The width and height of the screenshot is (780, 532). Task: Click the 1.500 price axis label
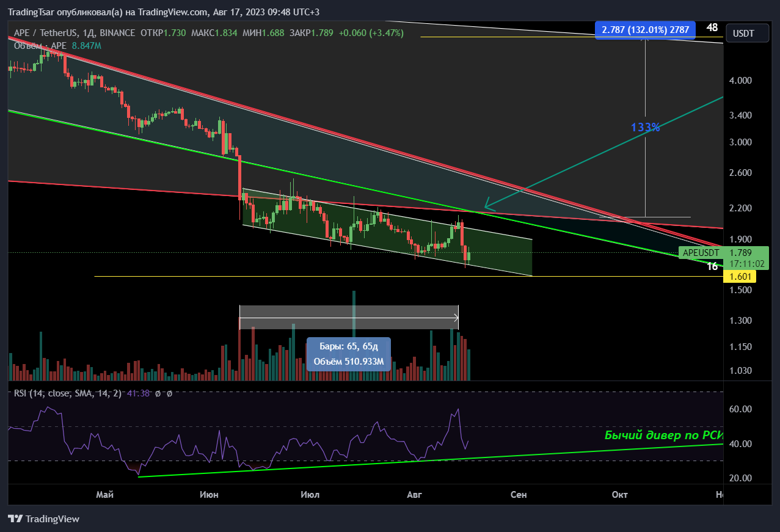pos(740,290)
